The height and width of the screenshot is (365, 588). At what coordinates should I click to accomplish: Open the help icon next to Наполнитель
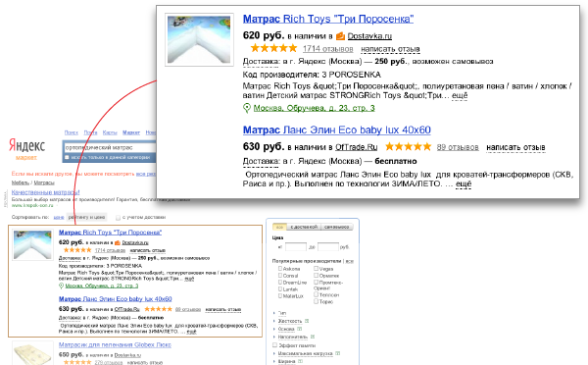(313, 337)
